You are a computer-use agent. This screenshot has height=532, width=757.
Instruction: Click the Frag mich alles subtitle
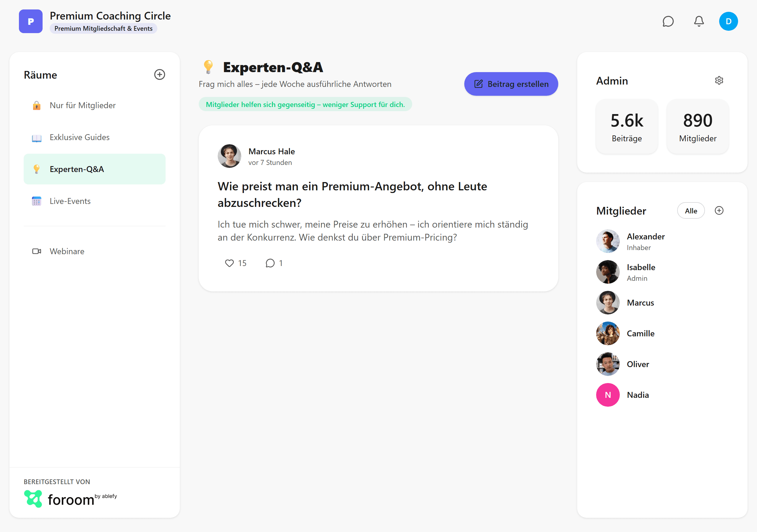pyautogui.click(x=295, y=84)
